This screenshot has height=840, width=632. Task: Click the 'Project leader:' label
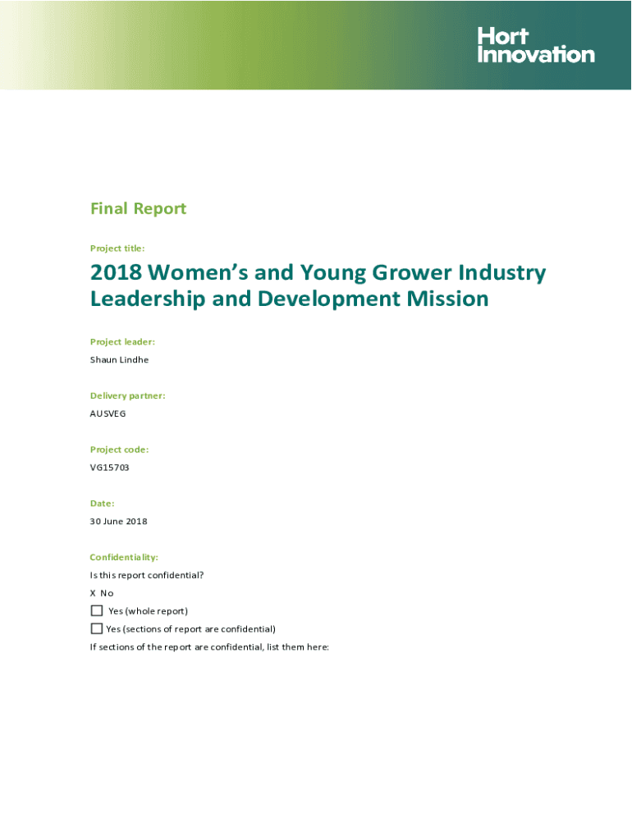click(122, 341)
